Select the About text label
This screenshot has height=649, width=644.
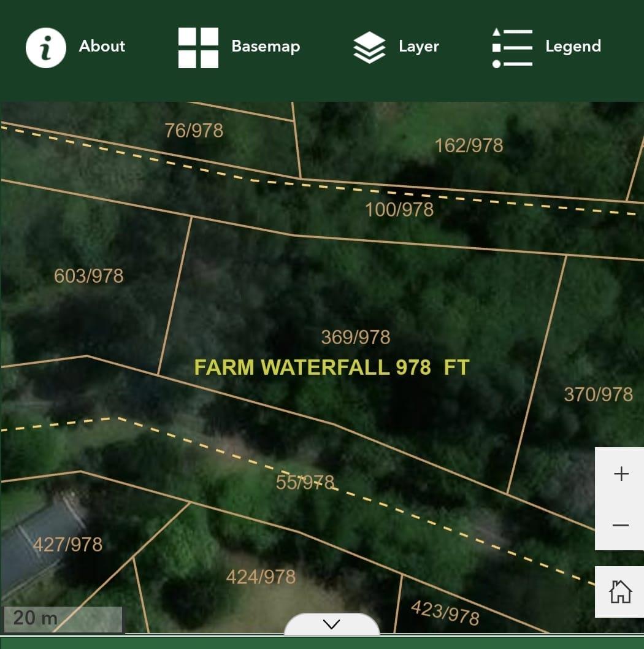point(102,47)
